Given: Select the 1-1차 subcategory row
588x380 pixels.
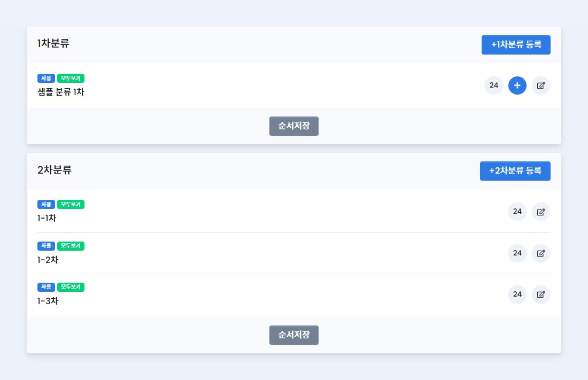Looking at the screenshot, I should (x=293, y=211).
